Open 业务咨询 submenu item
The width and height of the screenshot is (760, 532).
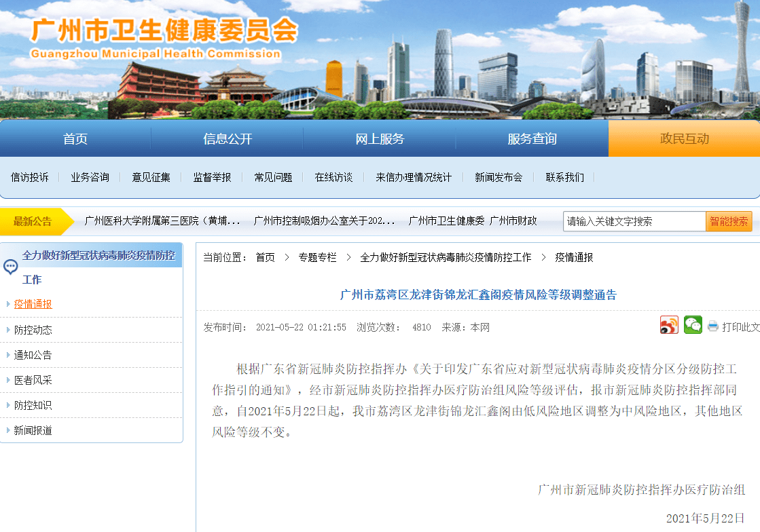tap(90, 178)
